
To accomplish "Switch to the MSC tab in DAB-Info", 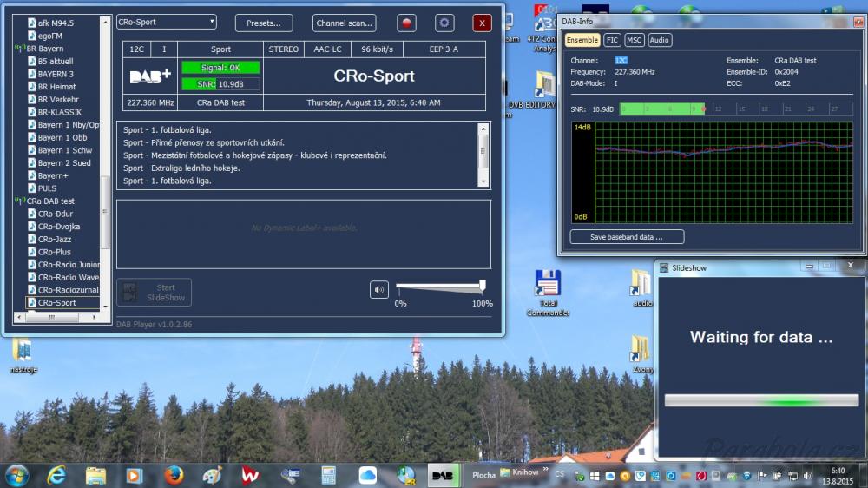I will tap(634, 40).
